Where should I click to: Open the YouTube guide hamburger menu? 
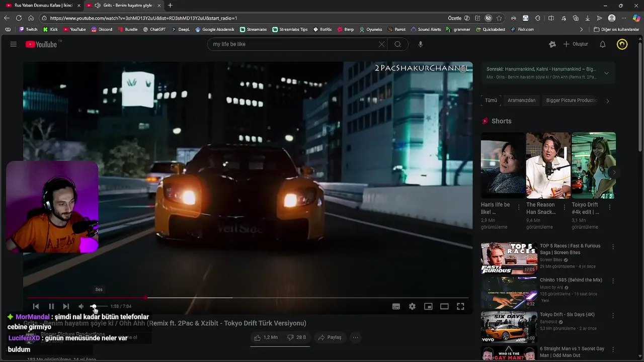13,44
